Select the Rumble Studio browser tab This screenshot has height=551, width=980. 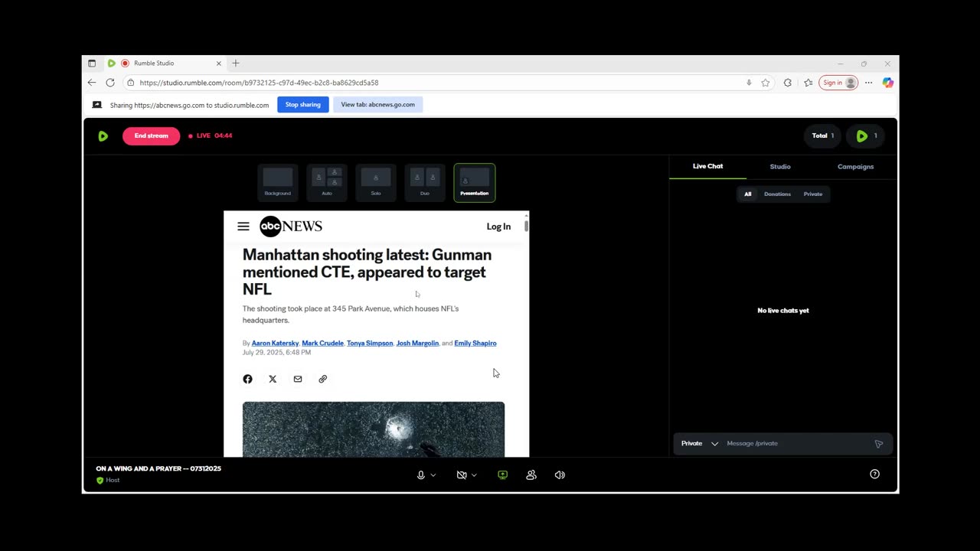coord(165,64)
